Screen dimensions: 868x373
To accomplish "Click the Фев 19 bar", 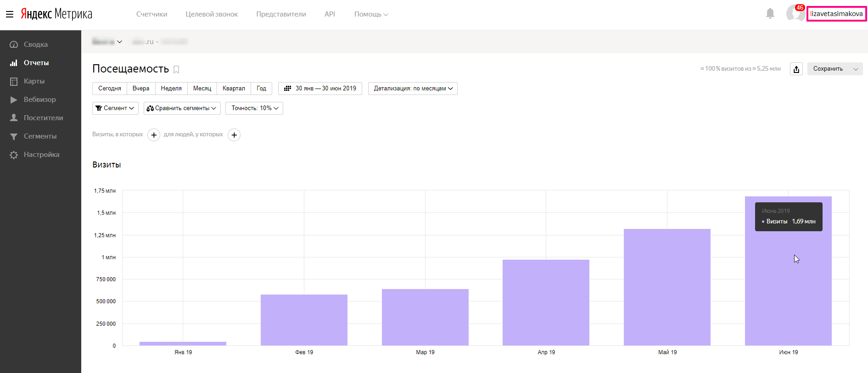I will (304, 320).
